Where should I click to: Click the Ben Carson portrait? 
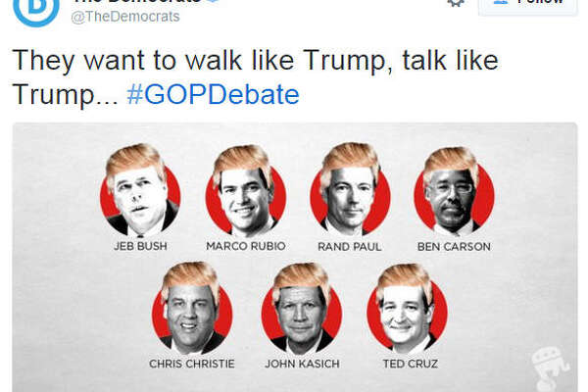tap(454, 191)
